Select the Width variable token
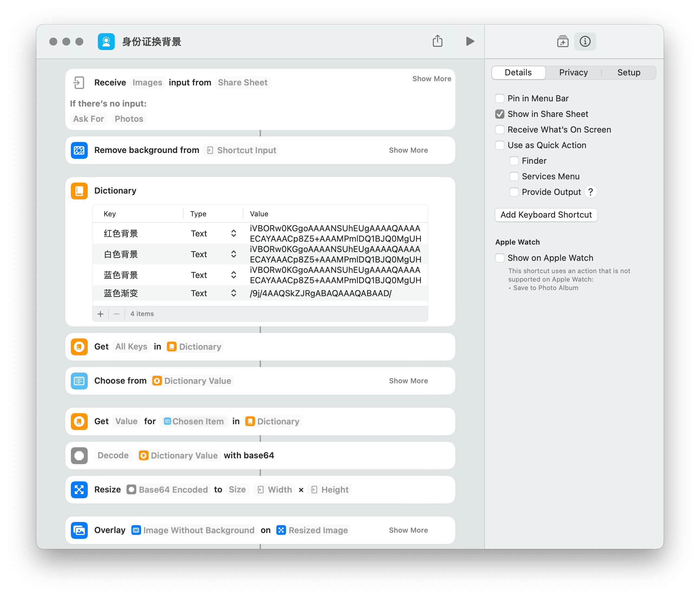The width and height of the screenshot is (700, 597). click(275, 489)
